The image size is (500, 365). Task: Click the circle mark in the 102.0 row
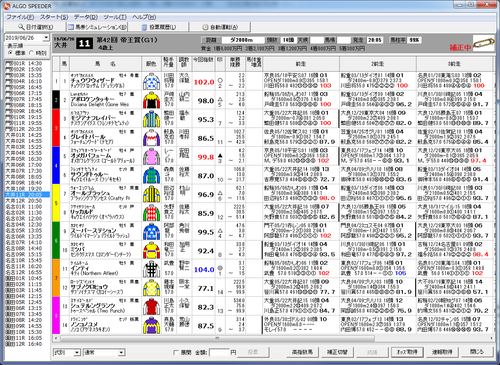click(220, 80)
